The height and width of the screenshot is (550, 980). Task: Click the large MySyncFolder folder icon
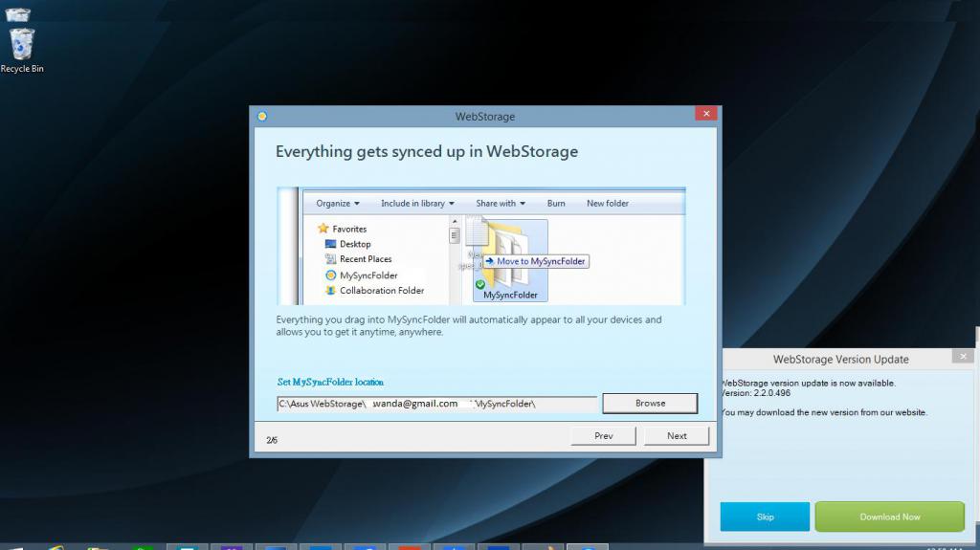tap(509, 259)
